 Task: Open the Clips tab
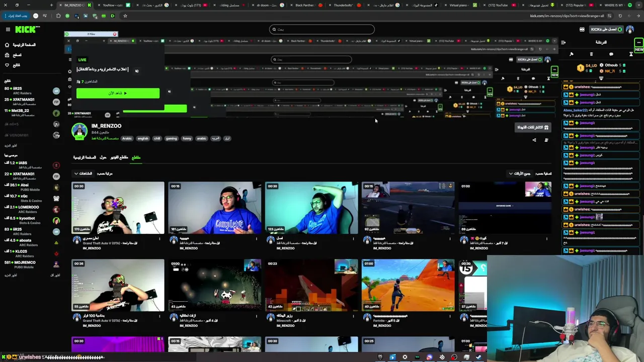pyautogui.click(x=136, y=157)
